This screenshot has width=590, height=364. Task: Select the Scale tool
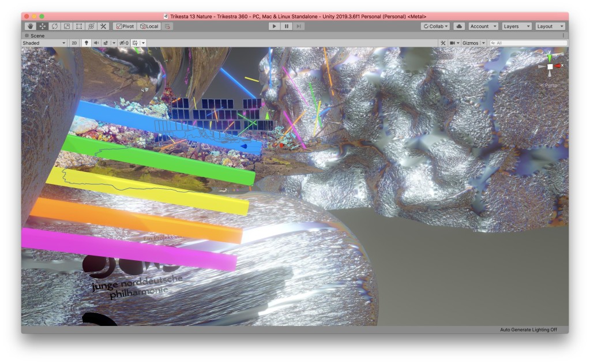[x=67, y=27]
